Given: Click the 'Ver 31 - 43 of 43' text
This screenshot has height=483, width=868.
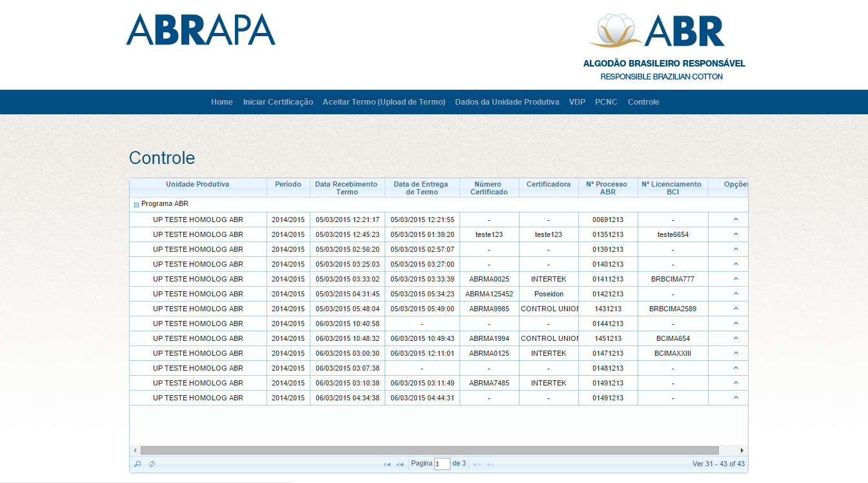Looking at the screenshot, I should tap(718, 464).
